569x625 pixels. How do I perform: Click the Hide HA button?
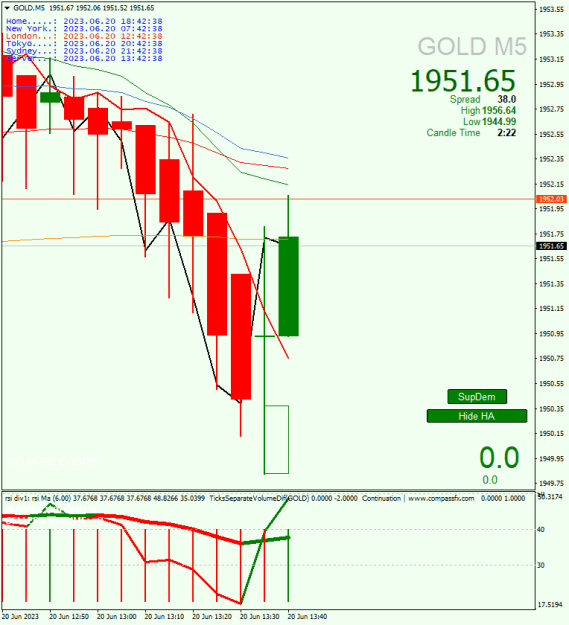477,416
